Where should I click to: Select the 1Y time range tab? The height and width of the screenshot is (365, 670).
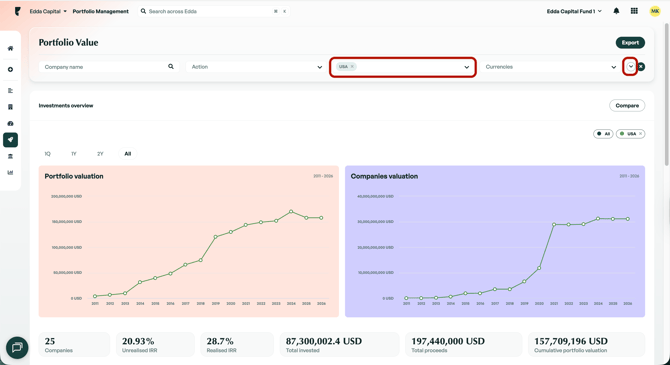(x=73, y=154)
